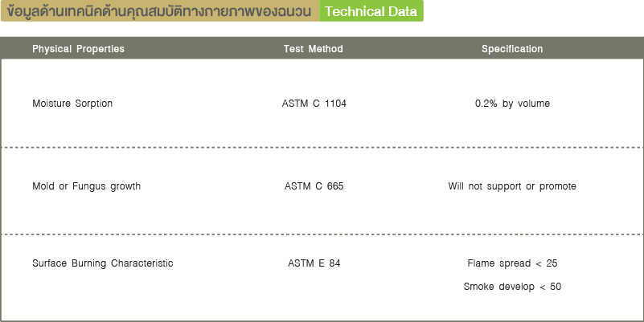Click the Mold or Fungus growth label
Image resolution: width=644 pixels, height=322 pixels.
[x=86, y=186]
